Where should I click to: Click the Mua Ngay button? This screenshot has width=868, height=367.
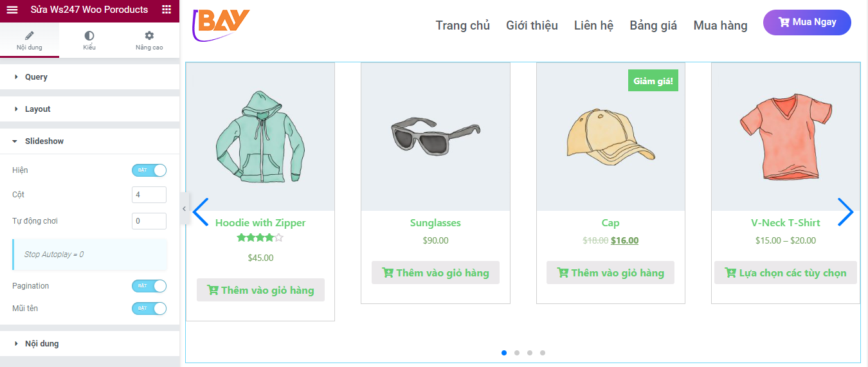click(x=807, y=22)
